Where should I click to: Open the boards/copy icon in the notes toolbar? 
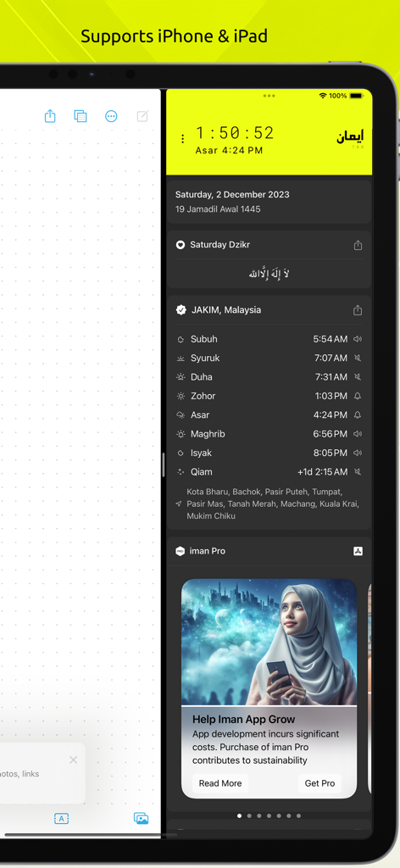(x=81, y=115)
